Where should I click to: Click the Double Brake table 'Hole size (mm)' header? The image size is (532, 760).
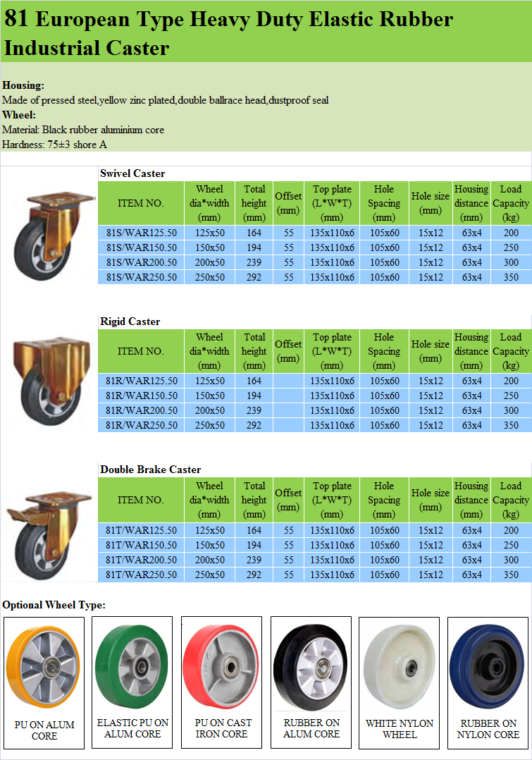point(431,500)
